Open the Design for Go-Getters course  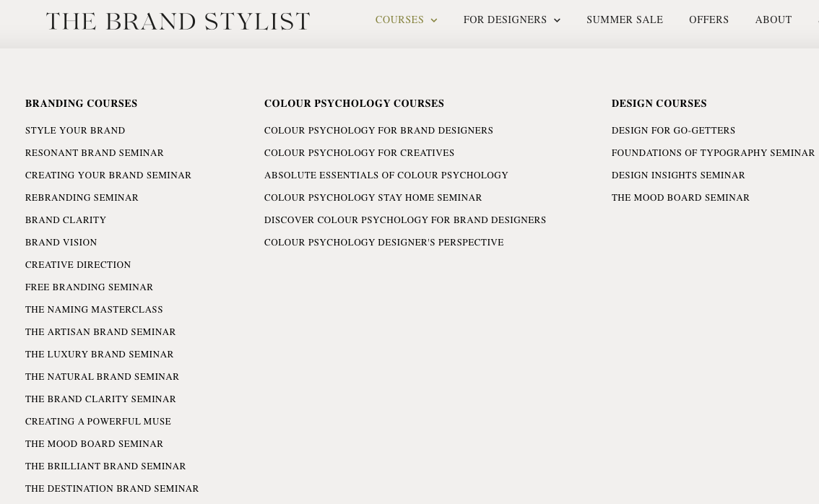[x=673, y=131]
